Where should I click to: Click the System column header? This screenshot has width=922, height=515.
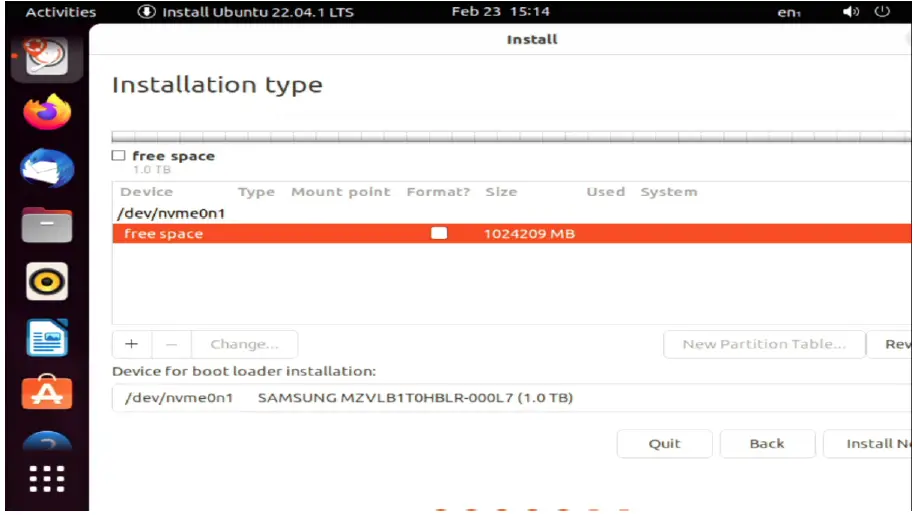coord(669,192)
